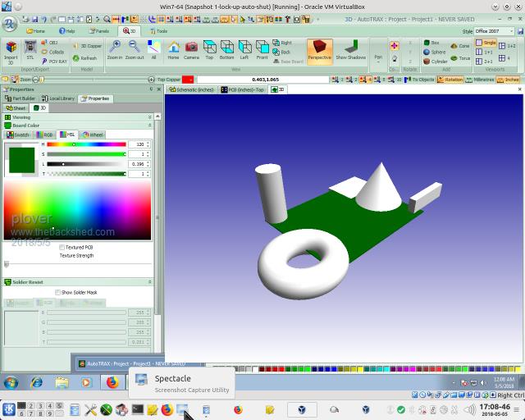Enable the Textured PCB checkbox
The image size is (525, 420).
tap(62, 247)
